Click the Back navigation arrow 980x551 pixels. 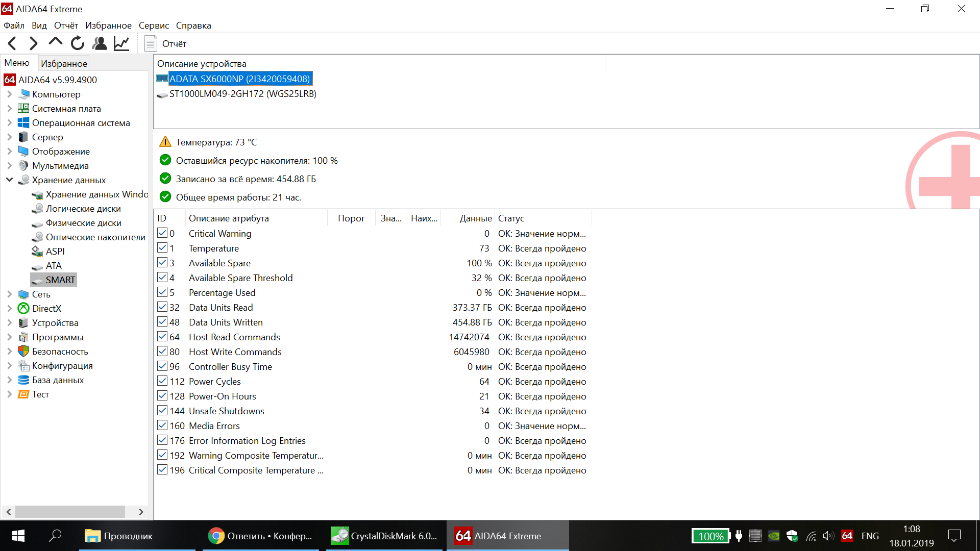tap(13, 43)
